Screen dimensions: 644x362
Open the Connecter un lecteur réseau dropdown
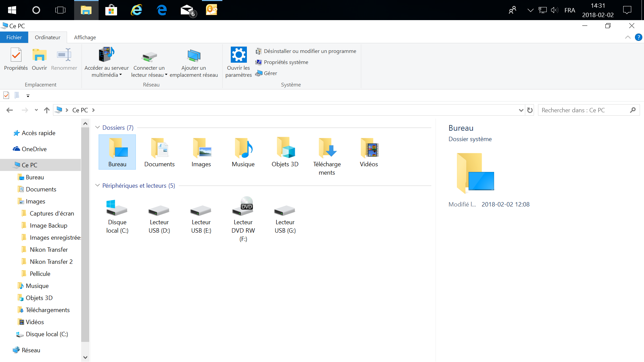(166, 75)
